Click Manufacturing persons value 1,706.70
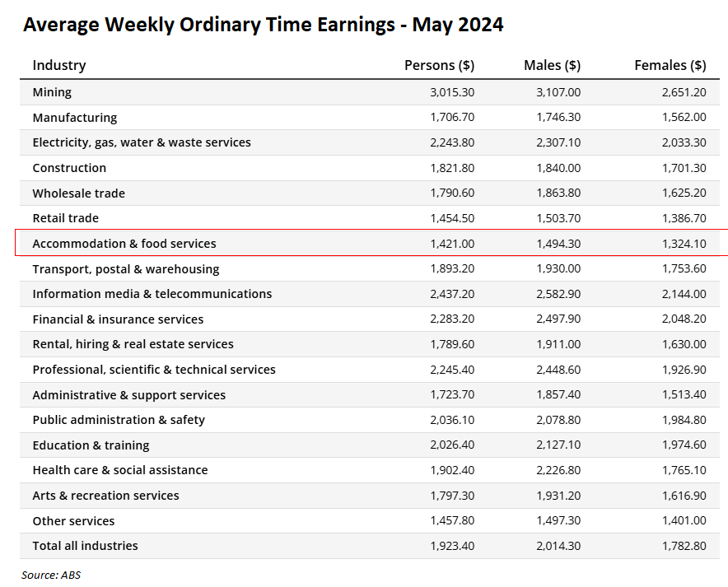The width and height of the screenshot is (728, 587). (452, 118)
